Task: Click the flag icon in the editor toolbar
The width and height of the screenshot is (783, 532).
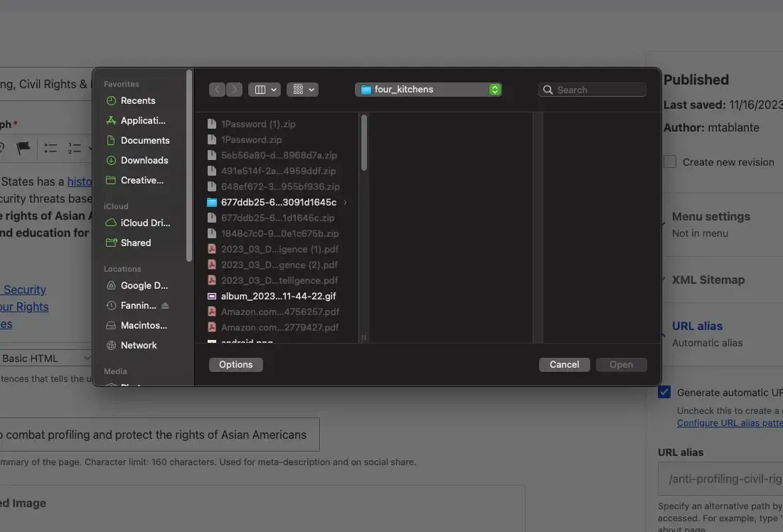Action: point(23,148)
